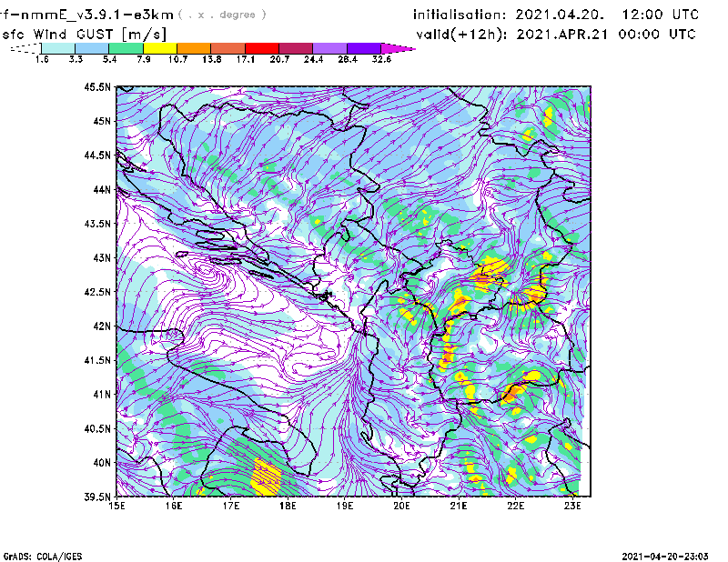Click the '18E' longitude label
The height and width of the screenshot is (562, 728).
pyautogui.click(x=288, y=506)
